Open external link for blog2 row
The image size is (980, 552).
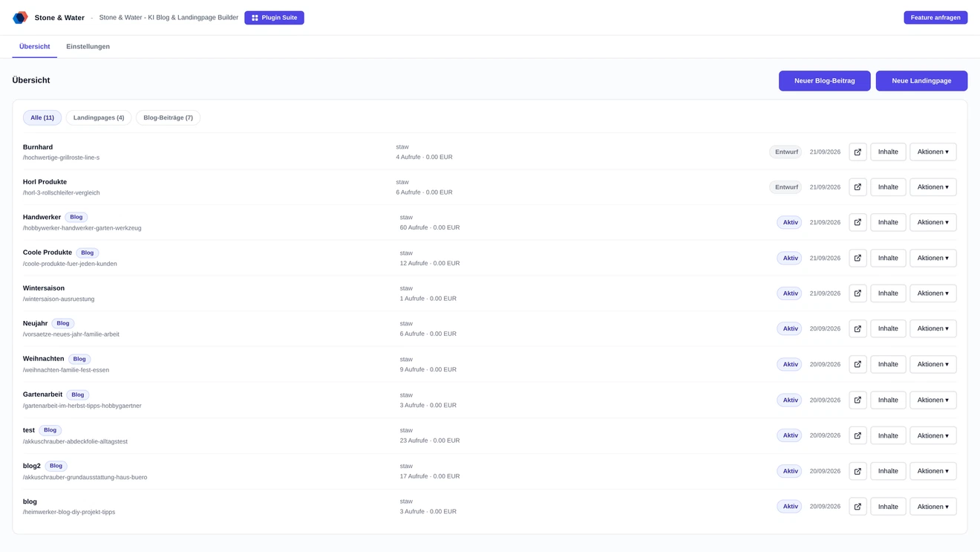tap(857, 471)
